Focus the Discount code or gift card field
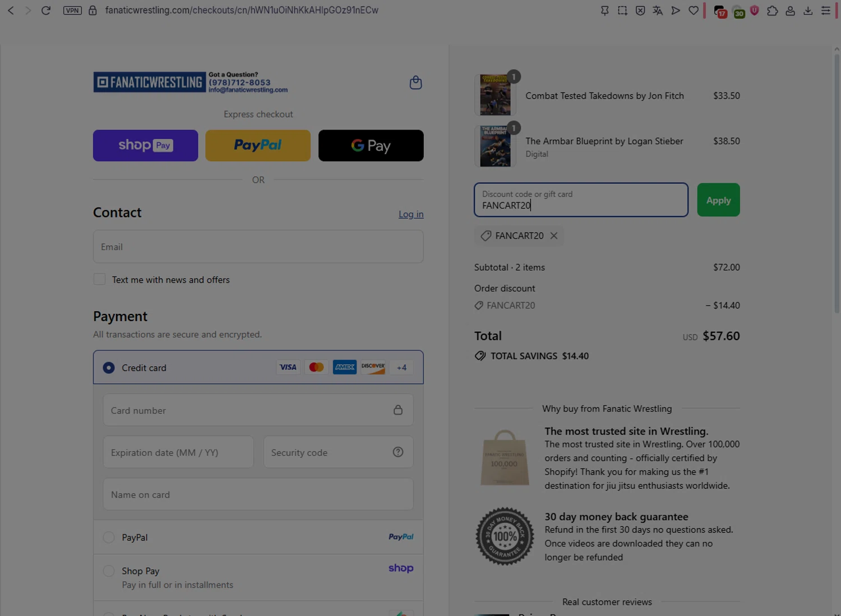 coord(581,200)
